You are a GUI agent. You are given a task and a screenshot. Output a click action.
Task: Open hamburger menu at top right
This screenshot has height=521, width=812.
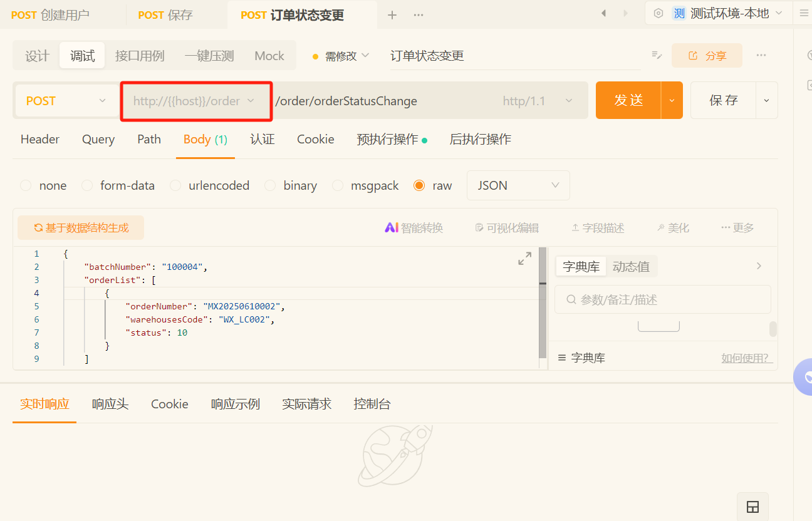804,13
